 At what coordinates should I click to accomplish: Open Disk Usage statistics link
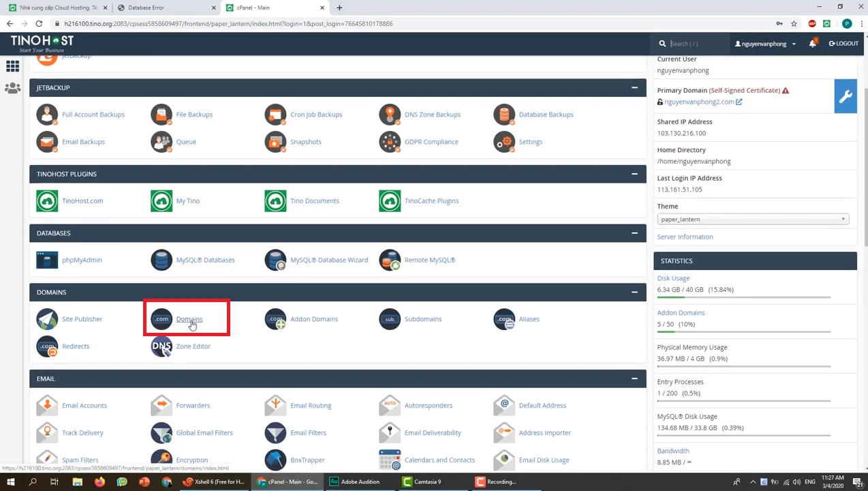click(673, 278)
